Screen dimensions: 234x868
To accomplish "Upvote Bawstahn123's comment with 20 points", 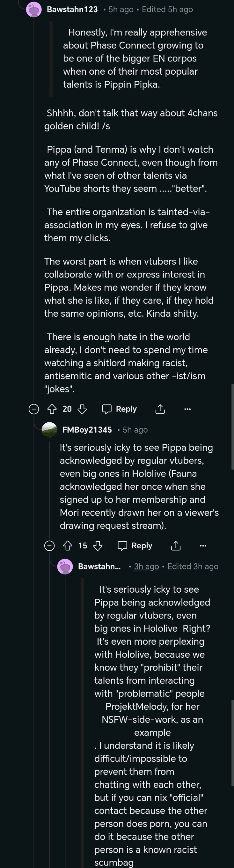I will (52, 409).
